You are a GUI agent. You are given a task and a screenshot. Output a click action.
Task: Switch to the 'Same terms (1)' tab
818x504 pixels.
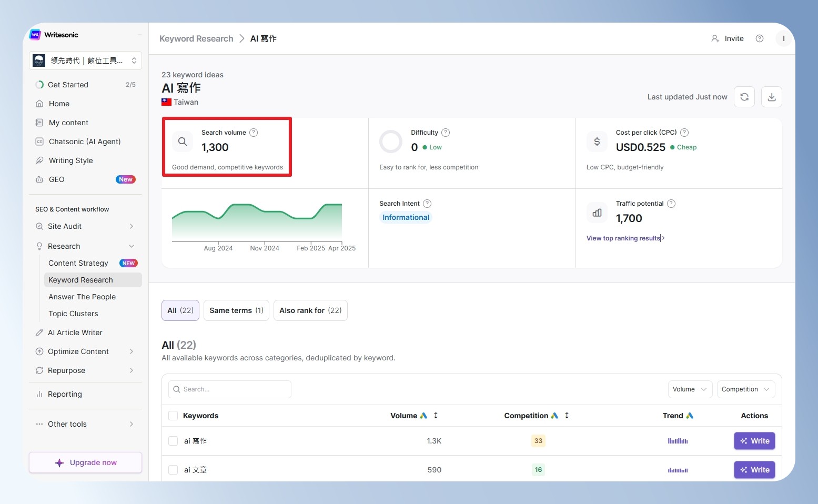tap(236, 310)
